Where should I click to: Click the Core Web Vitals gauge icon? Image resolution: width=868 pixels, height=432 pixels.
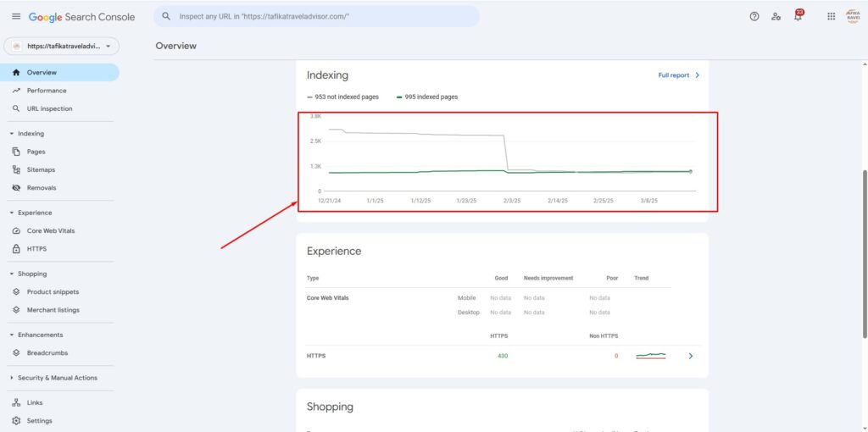coord(16,230)
